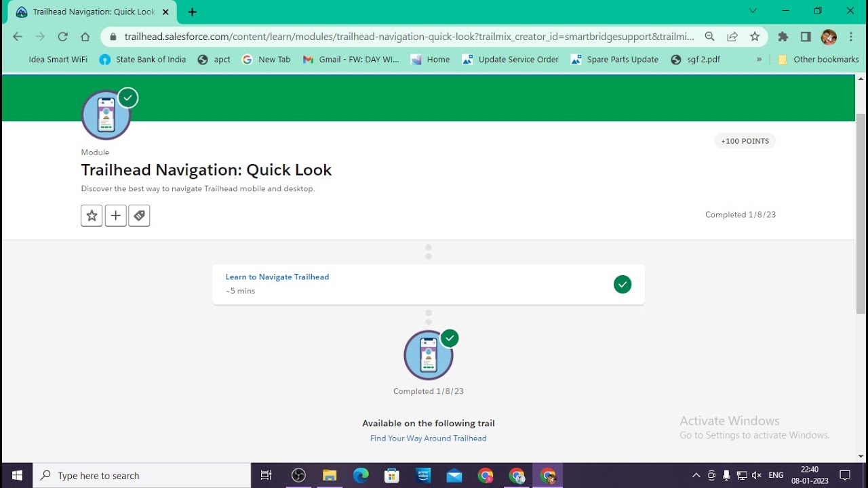Open Chrome three-dot menu

click(851, 37)
